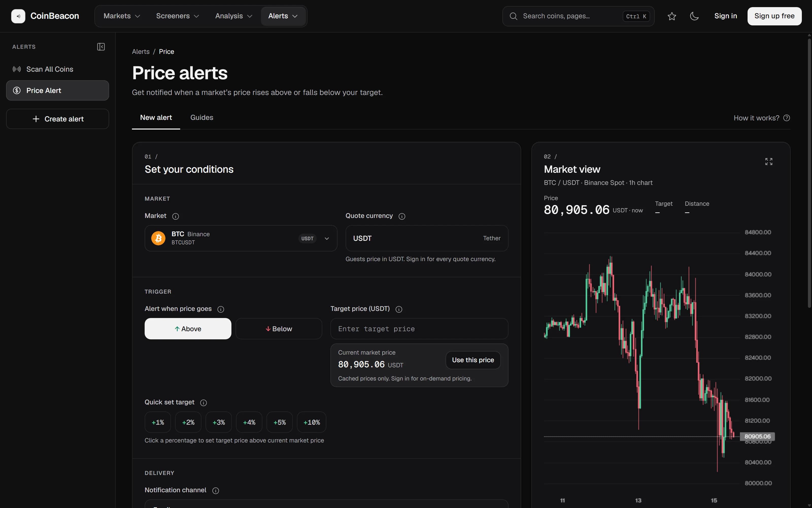Image resolution: width=812 pixels, height=508 pixels.
Task: Click the BTC / USDT · Binance Spot subtitle
Action: click(x=598, y=183)
